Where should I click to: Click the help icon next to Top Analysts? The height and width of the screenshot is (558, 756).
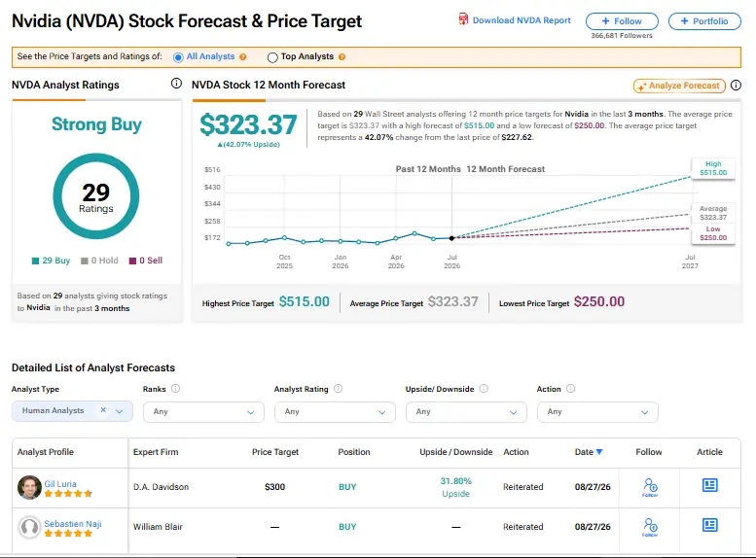pos(342,56)
